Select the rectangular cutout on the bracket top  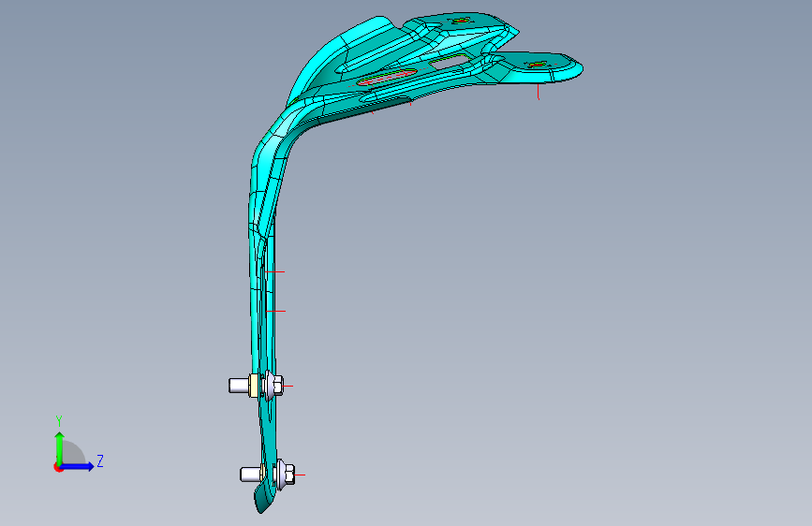(x=450, y=61)
